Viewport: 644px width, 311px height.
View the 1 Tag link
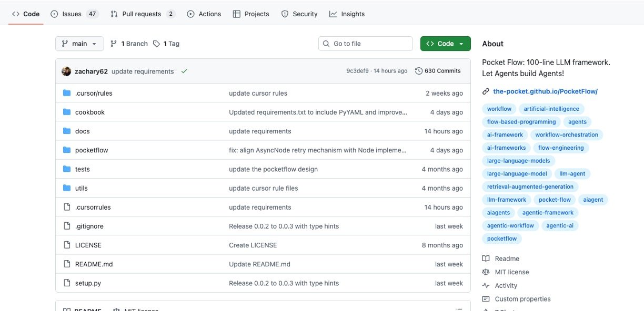point(166,44)
